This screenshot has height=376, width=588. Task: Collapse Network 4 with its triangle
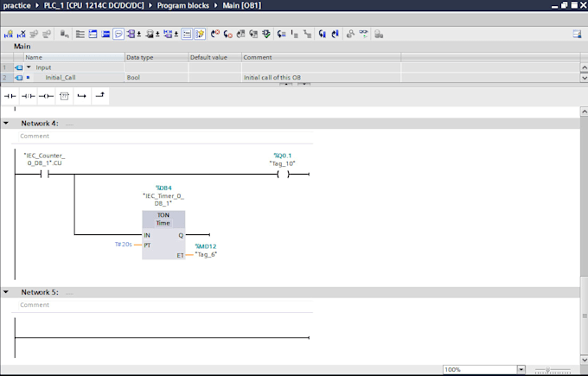6,123
